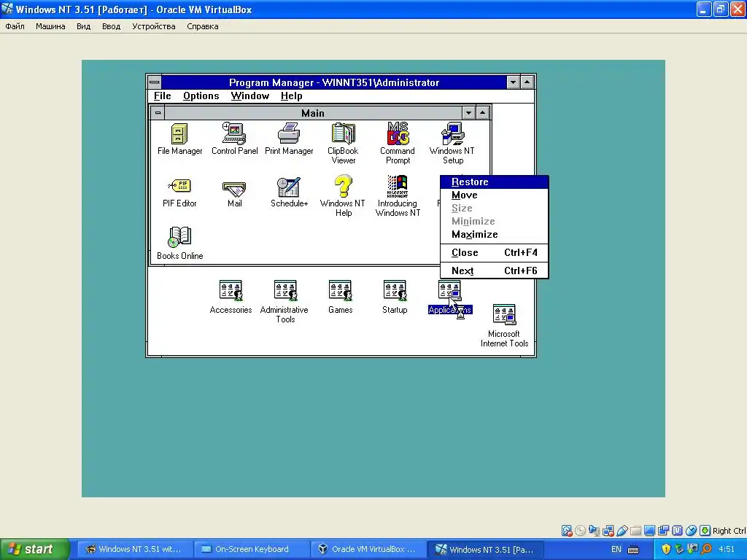
Task: Switch to On-Screen Keyboard taskbar button
Action: [252, 549]
